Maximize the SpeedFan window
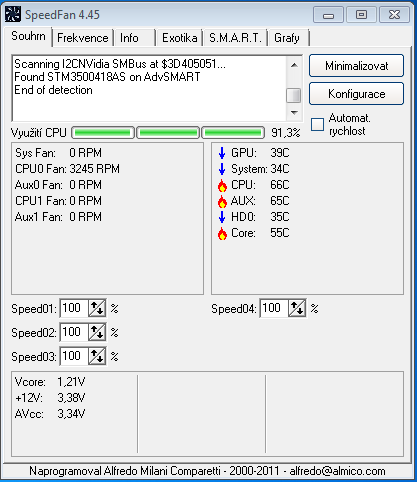The height and width of the screenshot is (482, 418). coord(362,15)
